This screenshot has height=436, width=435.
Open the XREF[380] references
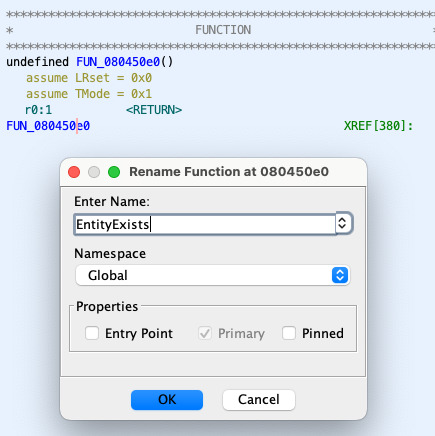[378, 126]
